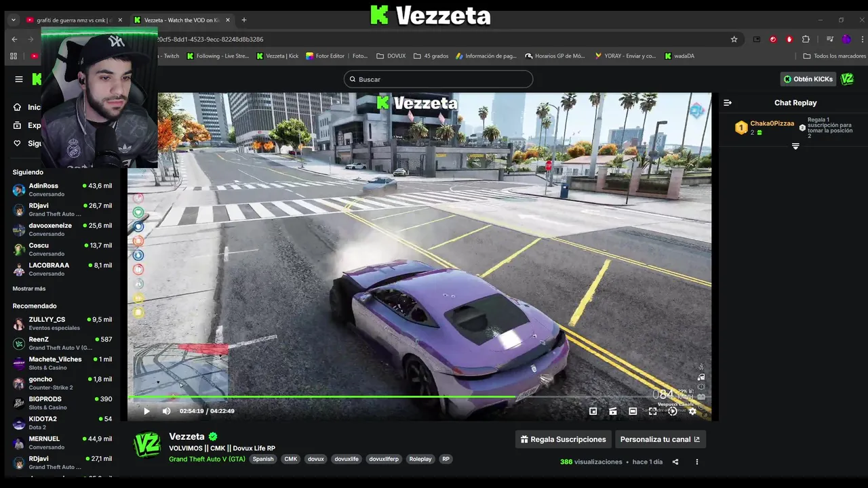The height and width of the screenshot is (488, 868).
Task: Open the Vezzeta channel avatar
Action: (147, 445)
